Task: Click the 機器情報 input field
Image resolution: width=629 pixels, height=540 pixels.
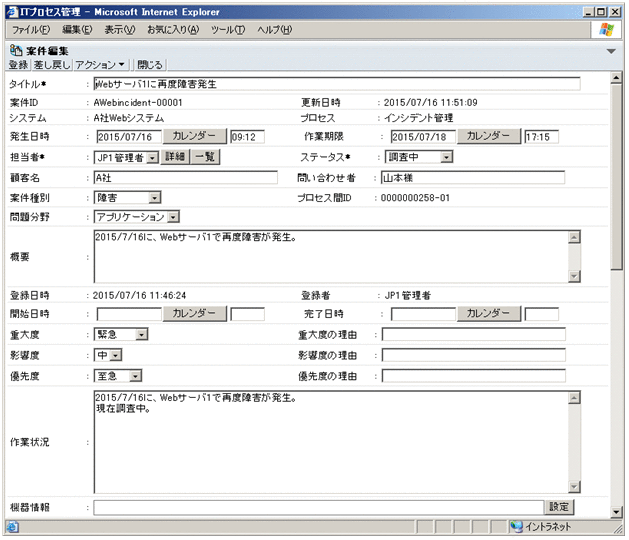Action: coord(319,508)
